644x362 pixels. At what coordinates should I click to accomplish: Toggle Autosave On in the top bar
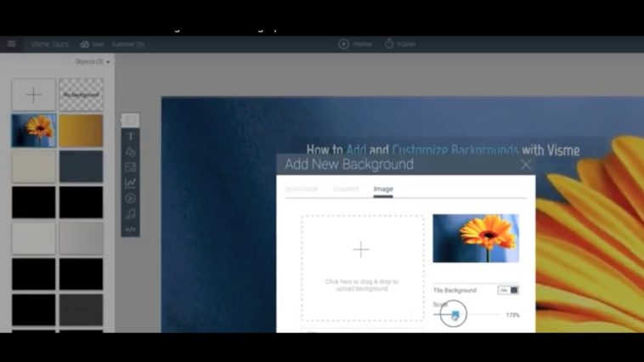[127, 44]
